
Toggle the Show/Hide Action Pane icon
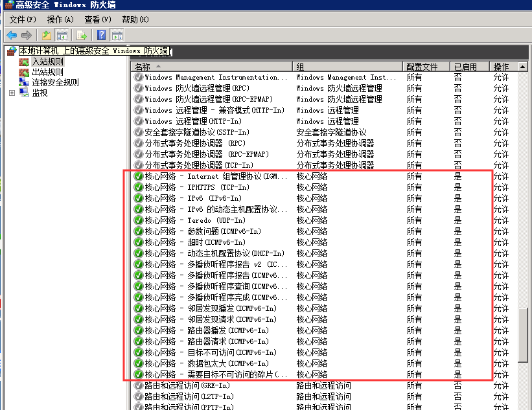point(117,35)
